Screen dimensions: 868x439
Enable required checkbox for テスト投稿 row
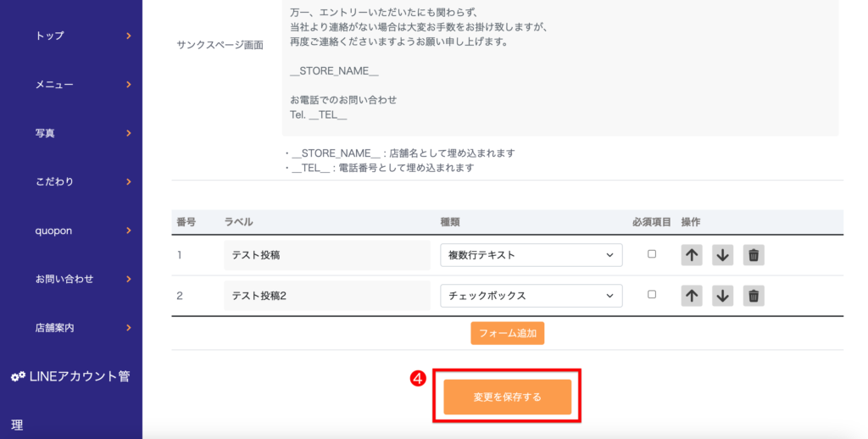point(652,254)
